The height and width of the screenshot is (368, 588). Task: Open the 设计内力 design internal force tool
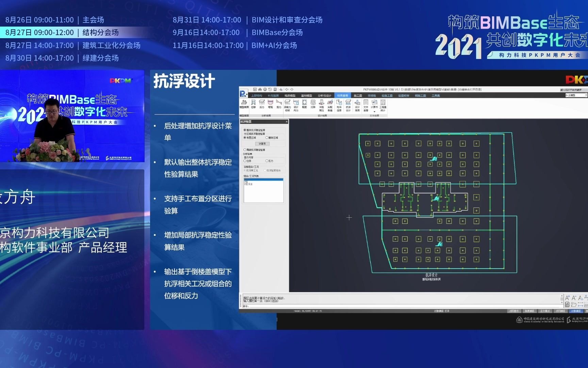pyautogui.click(x=296, y=106)
